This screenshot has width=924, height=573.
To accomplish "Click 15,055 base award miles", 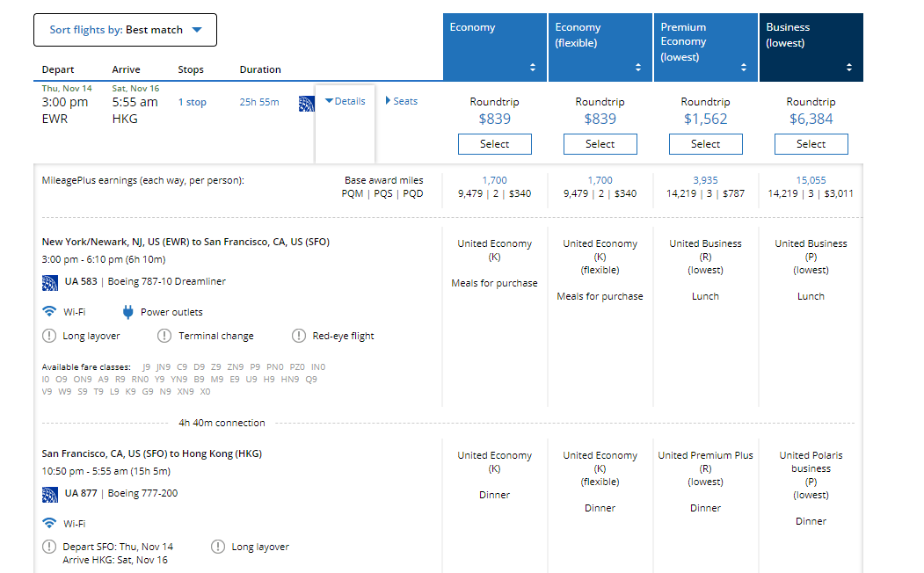I will (x=811, y=180).
